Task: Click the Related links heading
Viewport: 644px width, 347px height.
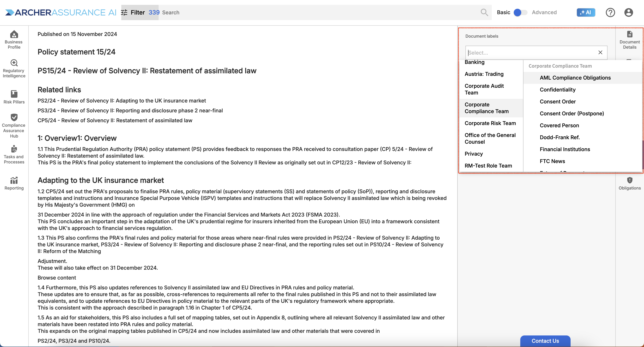Action: tap(59, 90)
